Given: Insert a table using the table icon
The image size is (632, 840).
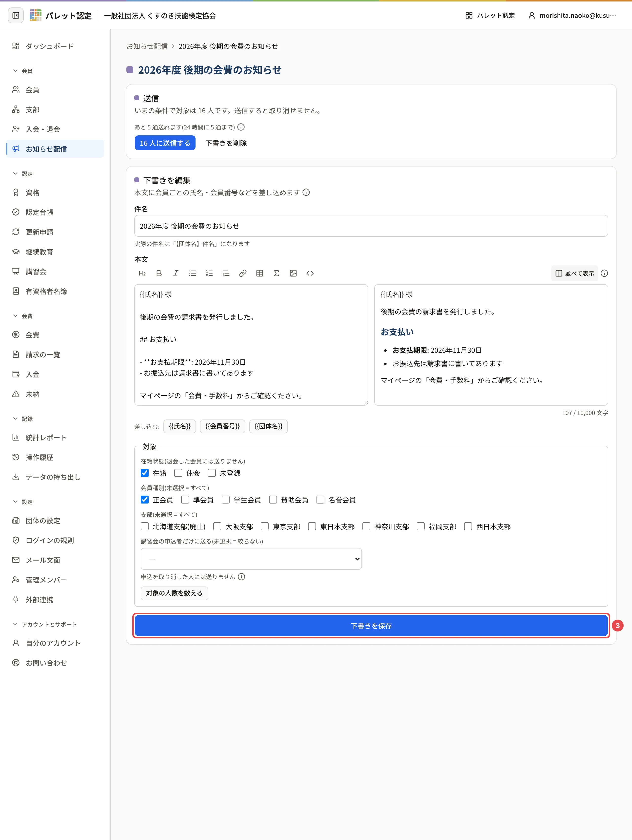Looking at the screenshot, I should coord(259,273).
